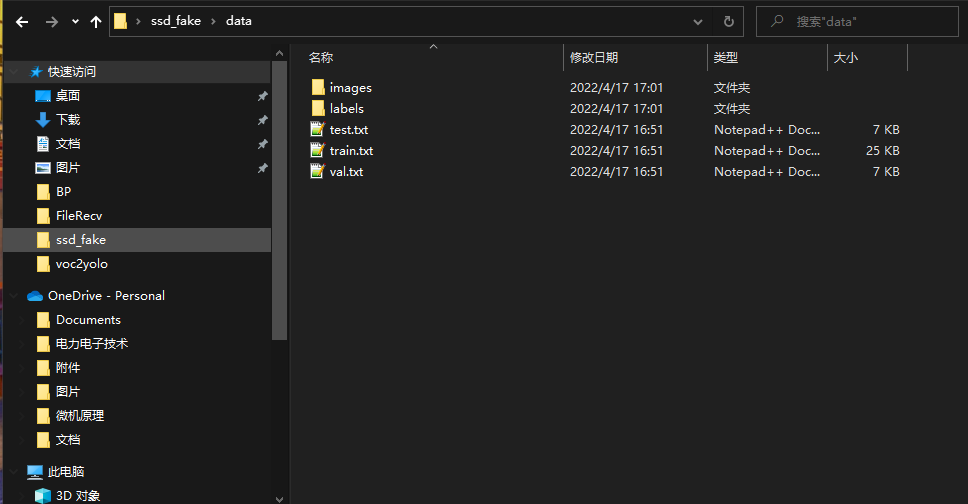This screenshot has width=968, height=504.
Task: Click the 下载 blue arrow icon
Action: point(43,120)
